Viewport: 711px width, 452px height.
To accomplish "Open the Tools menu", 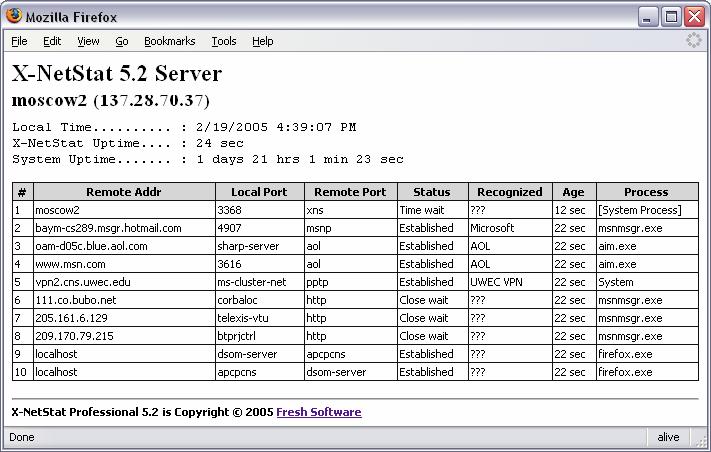I will coord(224,41).
